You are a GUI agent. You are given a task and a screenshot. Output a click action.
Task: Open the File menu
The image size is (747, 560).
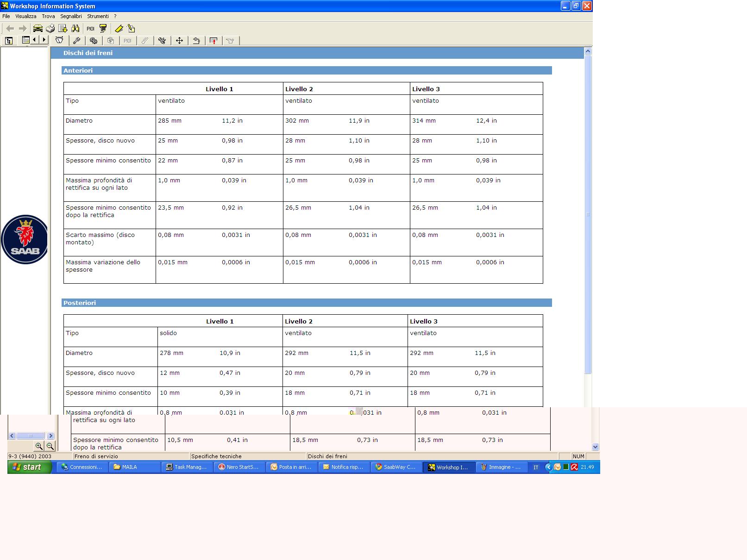6,16
